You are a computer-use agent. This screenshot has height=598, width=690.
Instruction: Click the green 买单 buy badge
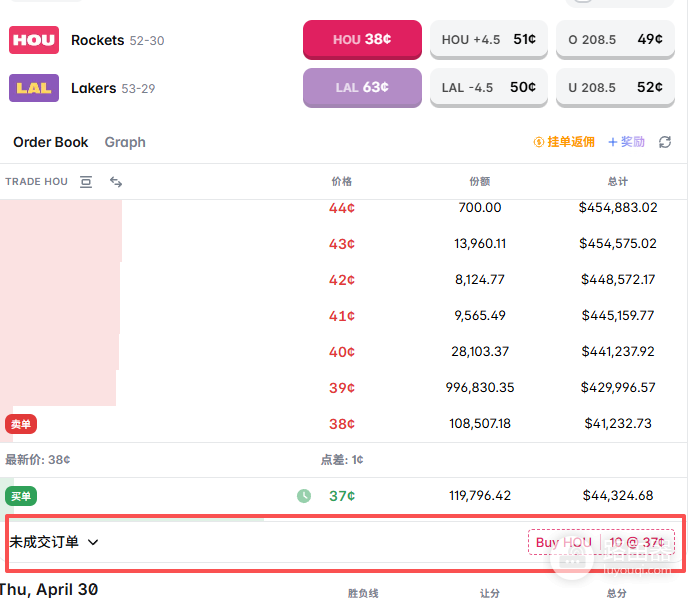click(21, 496)
